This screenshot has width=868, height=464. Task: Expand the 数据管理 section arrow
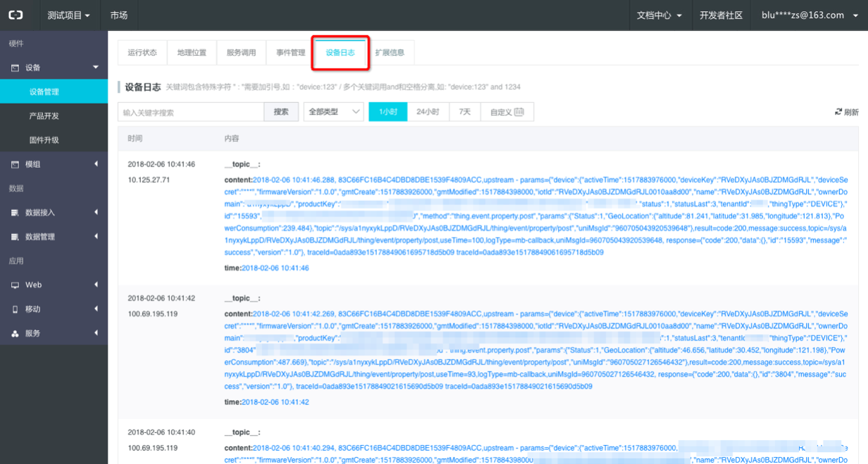[x=96, y=236]
